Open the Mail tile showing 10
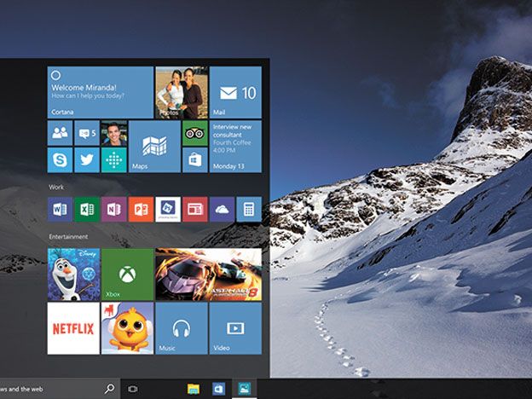532x399 pixels. (x=235, y=92)
